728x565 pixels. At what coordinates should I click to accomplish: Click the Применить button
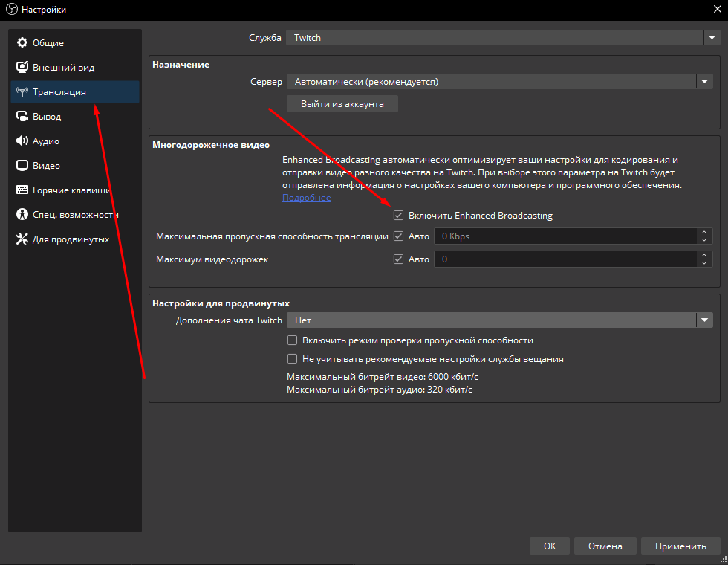click(x=680, y=546)
